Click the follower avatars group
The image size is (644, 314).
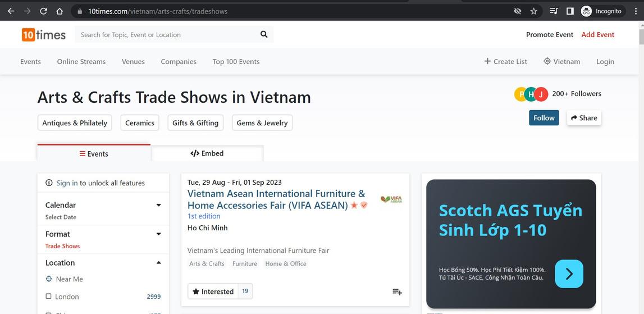pyautogui.click(x=531, y=94)
